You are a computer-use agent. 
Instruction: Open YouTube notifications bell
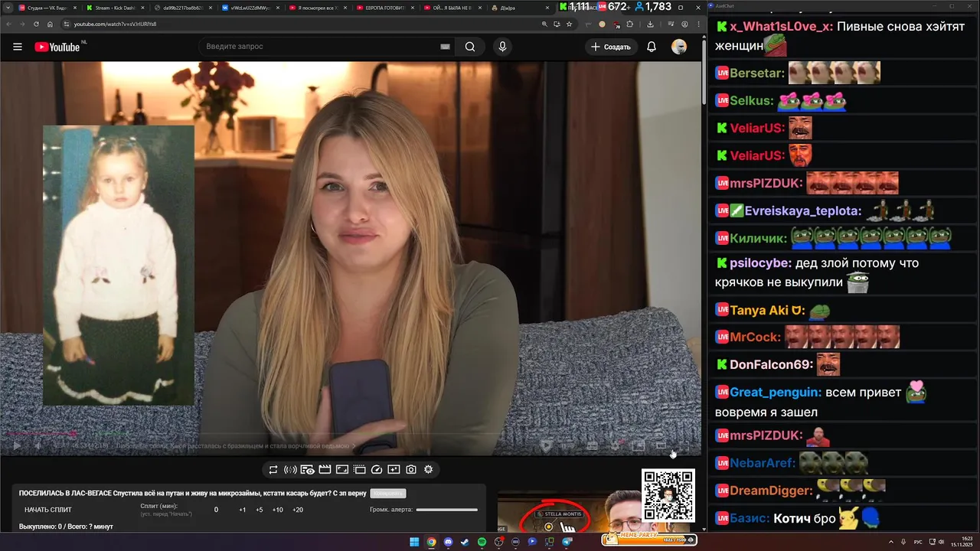click(652, 47)
